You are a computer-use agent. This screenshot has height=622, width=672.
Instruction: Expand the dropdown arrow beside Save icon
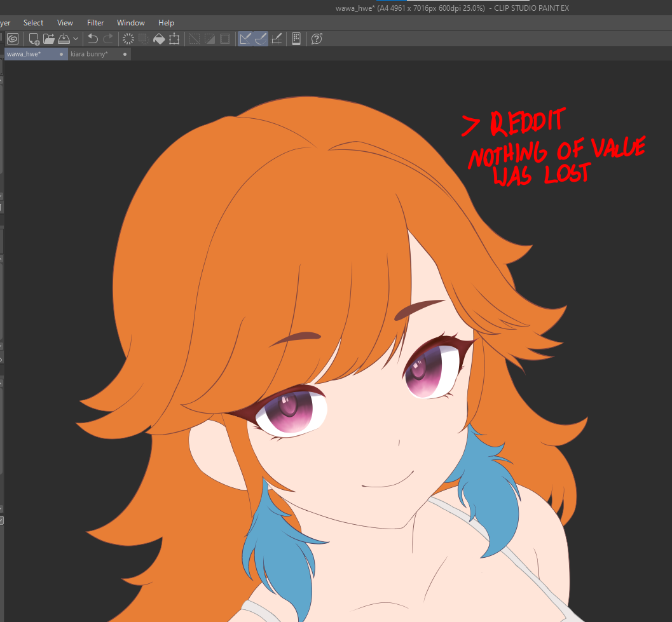coord(76,39)
